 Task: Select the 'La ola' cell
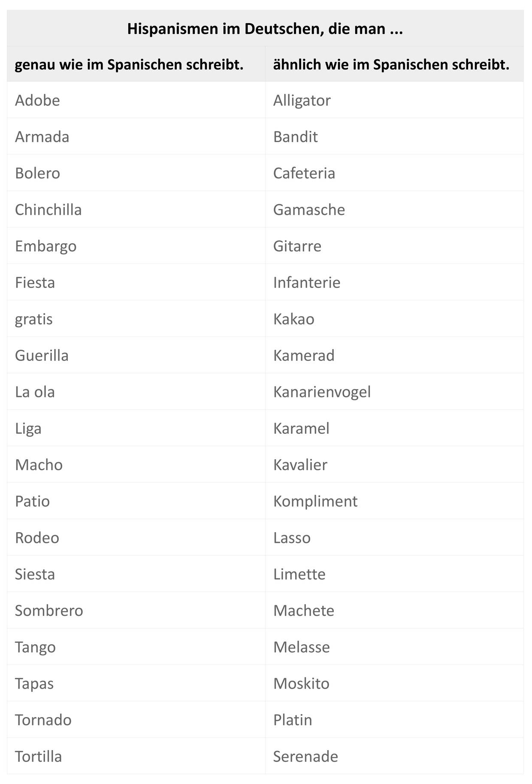(35, 392)
